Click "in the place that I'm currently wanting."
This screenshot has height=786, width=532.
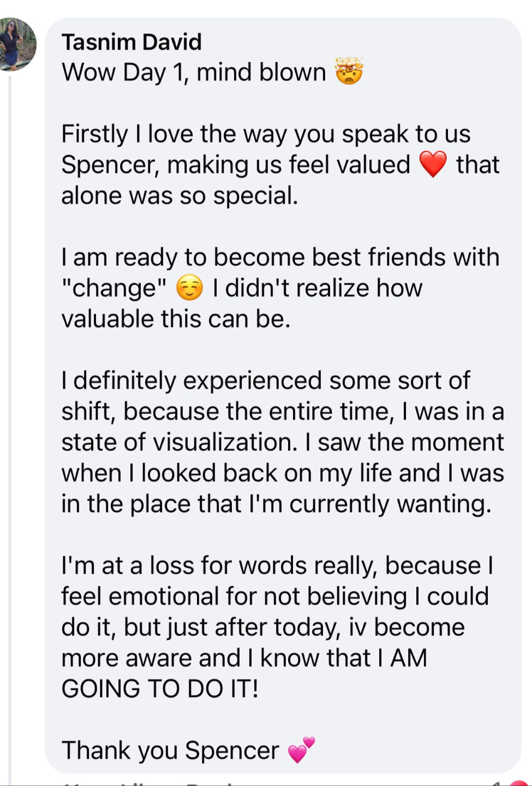(276, 504)
